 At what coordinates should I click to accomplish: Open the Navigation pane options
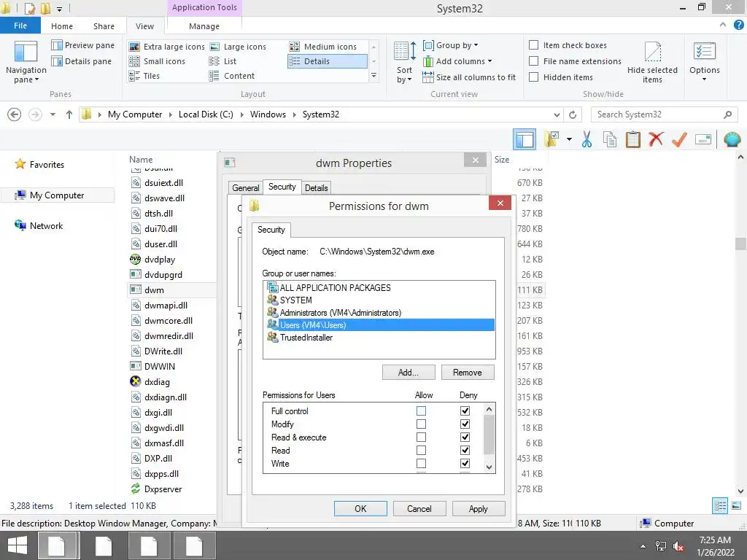[x=26, y=63]
